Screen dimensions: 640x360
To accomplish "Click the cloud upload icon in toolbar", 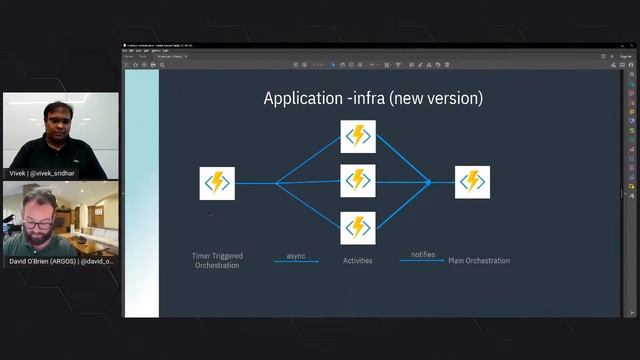I will [x=144, y=65].
